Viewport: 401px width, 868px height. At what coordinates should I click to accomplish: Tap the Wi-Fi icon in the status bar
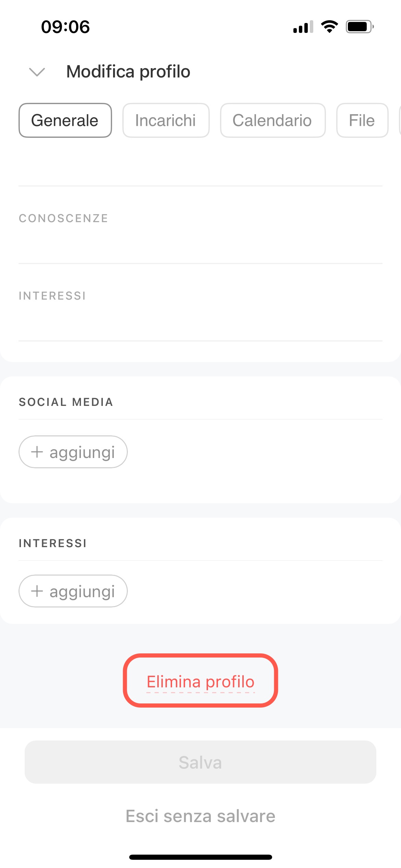click(329, 27)
